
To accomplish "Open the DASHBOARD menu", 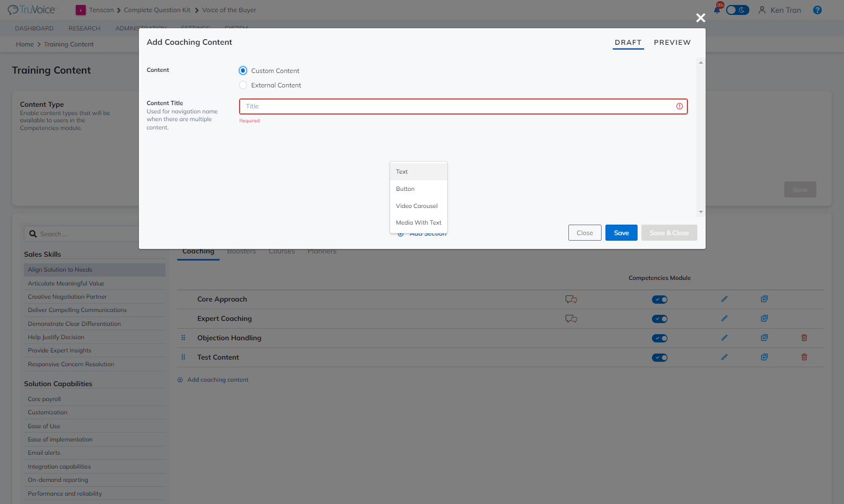I will (34, 29).
